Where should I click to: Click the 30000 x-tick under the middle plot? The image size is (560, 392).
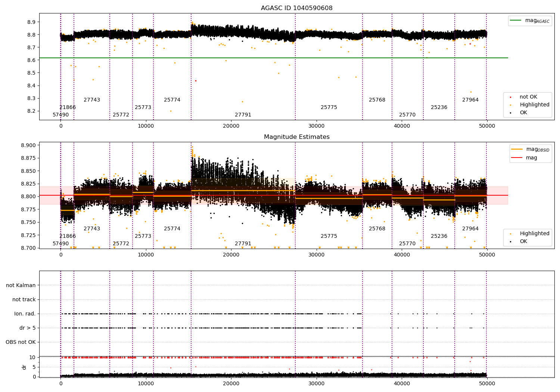317,255
